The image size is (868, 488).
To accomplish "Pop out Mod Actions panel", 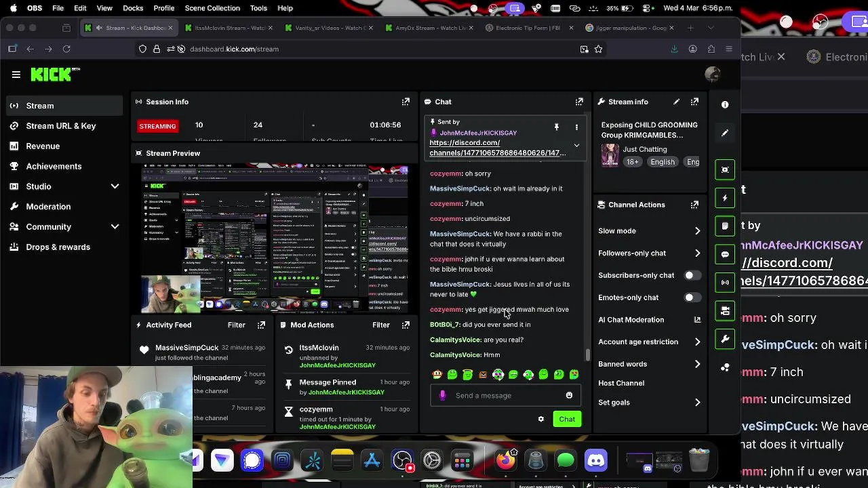I will 406,325.
